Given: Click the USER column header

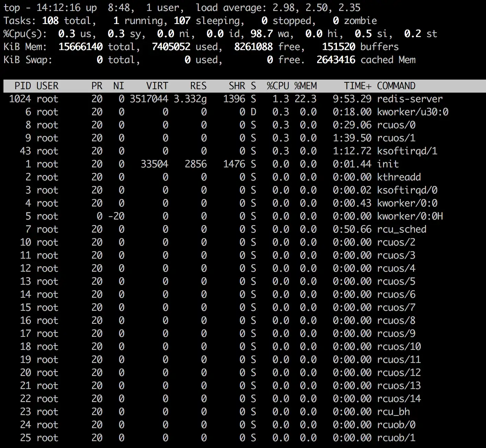Looking at the screenshot, I should pos(47,86).
